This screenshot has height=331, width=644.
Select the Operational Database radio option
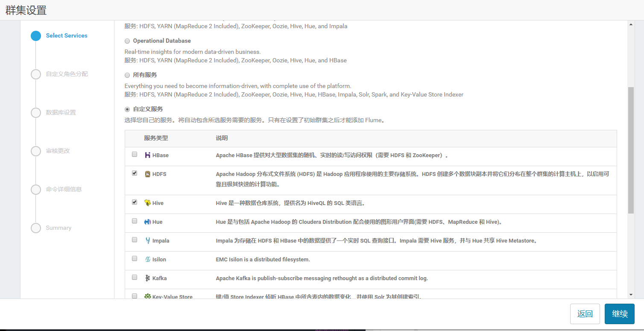(x=127, y=41)
